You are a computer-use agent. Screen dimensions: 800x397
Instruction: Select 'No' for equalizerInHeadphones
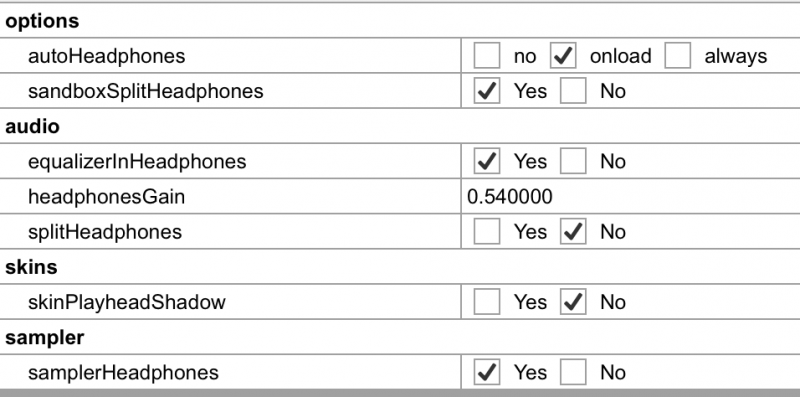tap(573, 161)
